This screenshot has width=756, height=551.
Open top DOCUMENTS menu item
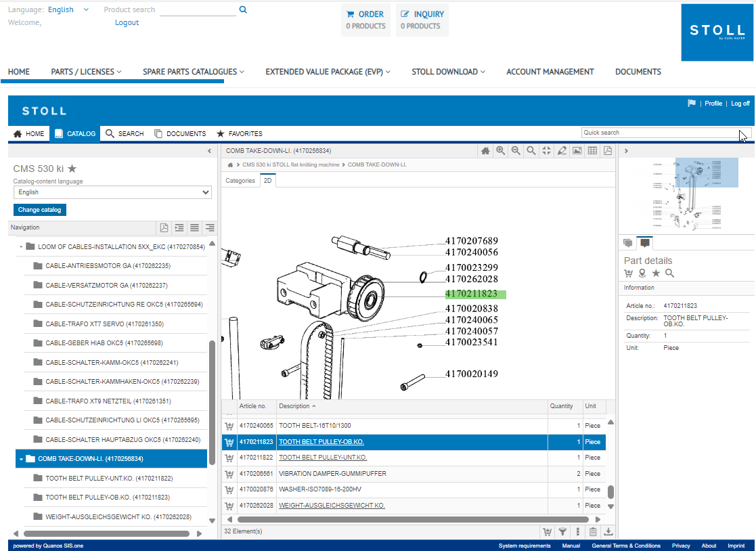pyautogui.click(x=638, y=72)
